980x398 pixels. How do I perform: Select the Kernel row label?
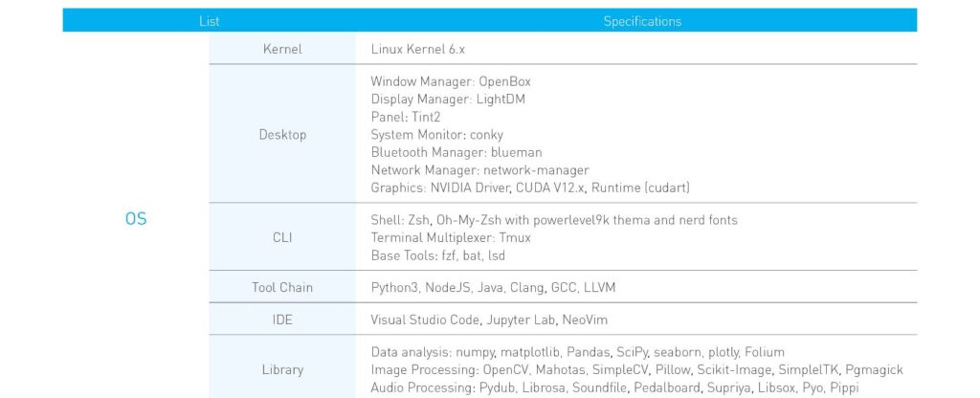coord(282,49)
